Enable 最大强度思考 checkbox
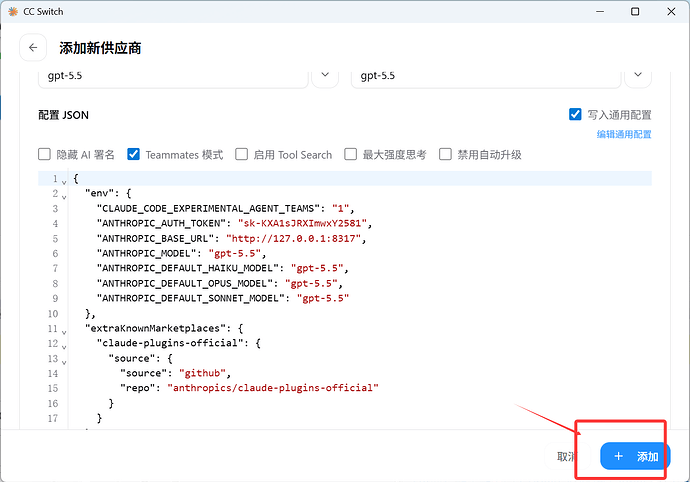Viewport: 690px width, 482px height. pos(350,155)
